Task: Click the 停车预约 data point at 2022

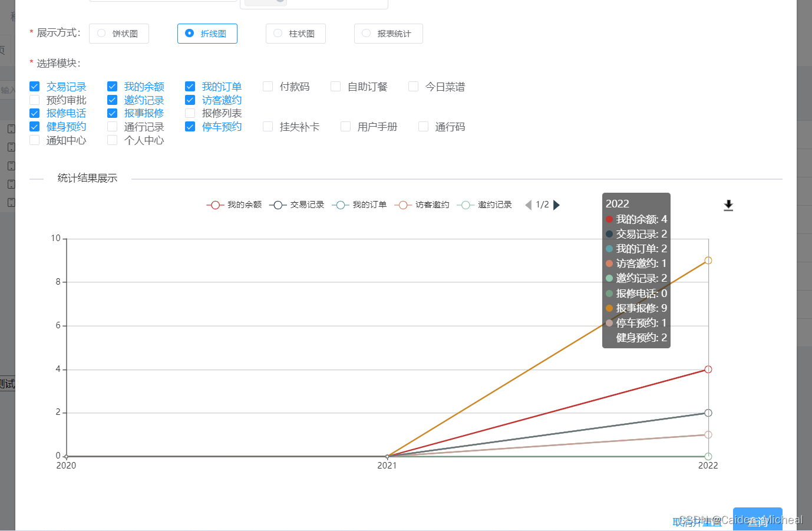Action: point(708,435)
